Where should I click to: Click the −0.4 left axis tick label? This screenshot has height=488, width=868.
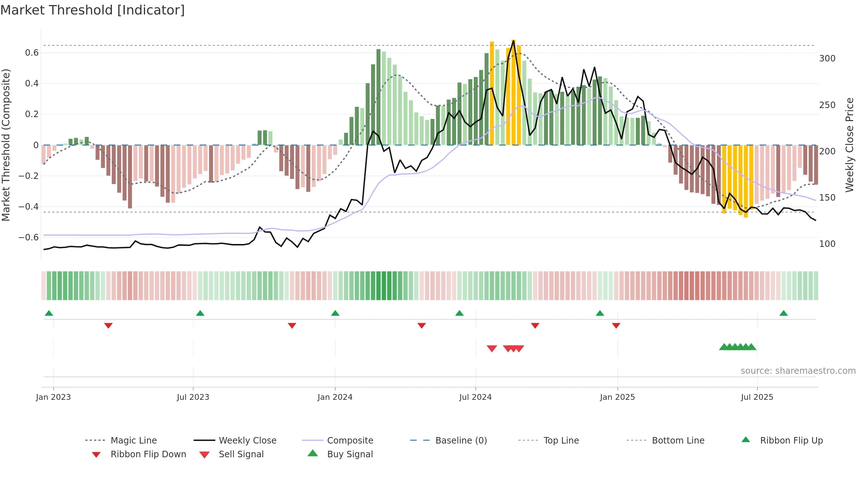tap(29, 207)
